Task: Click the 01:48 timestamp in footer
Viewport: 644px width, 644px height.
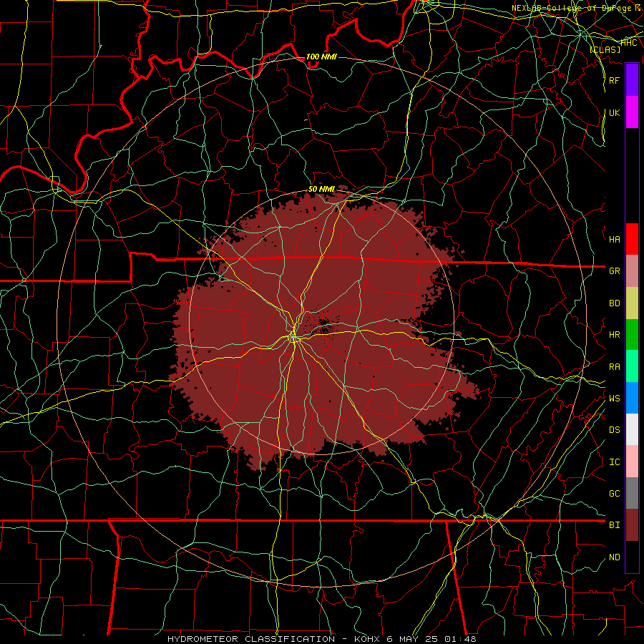Action: 462,639
